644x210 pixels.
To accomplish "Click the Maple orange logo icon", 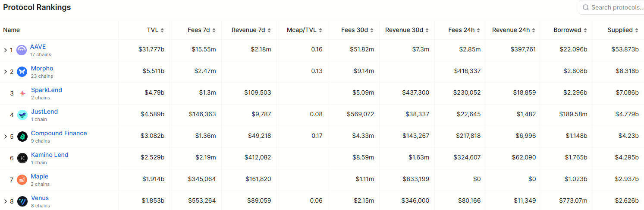I will point(22,180).
